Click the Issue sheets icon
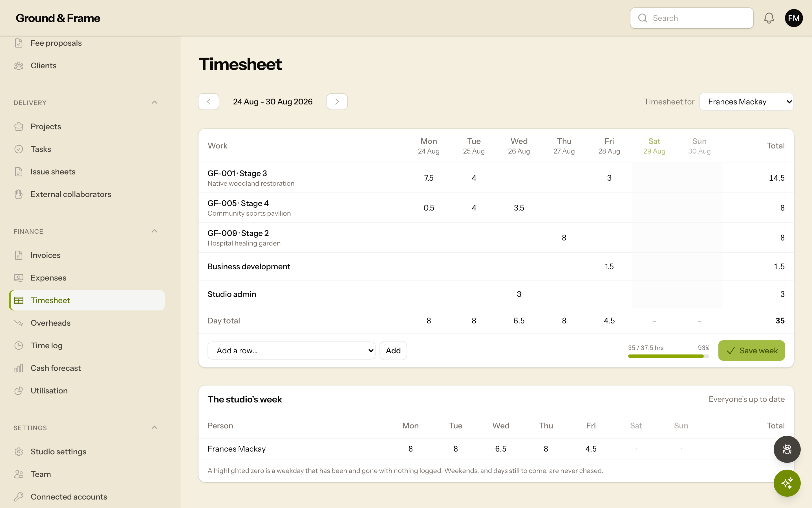The height and width of the screenshot is (508, 812). pyautogui.click(x=19, y=172)
